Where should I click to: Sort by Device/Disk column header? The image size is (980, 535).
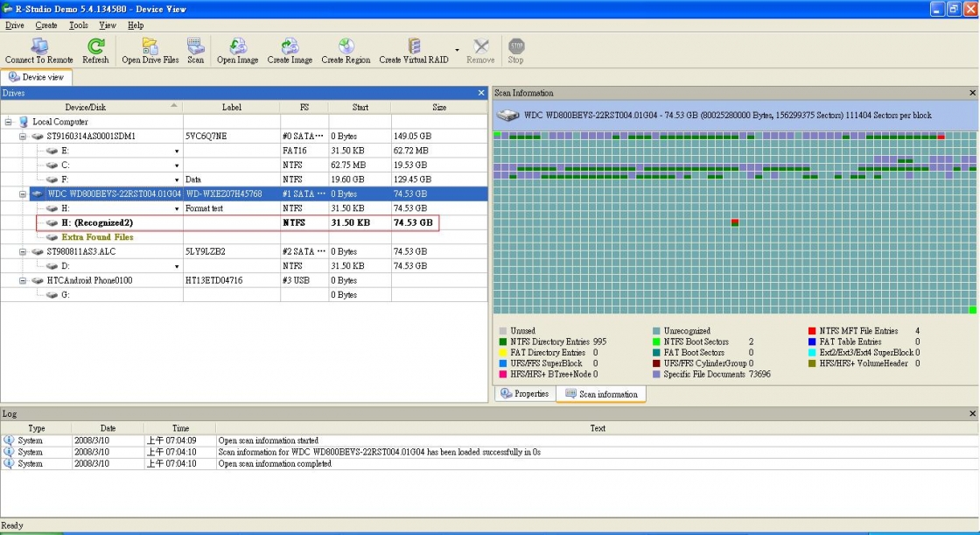click(91, 107)
